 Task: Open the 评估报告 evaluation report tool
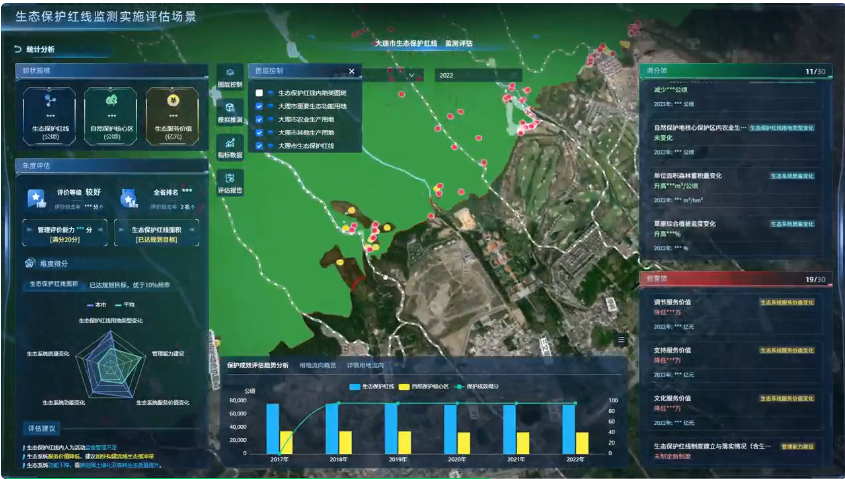[x=230, y=181]
